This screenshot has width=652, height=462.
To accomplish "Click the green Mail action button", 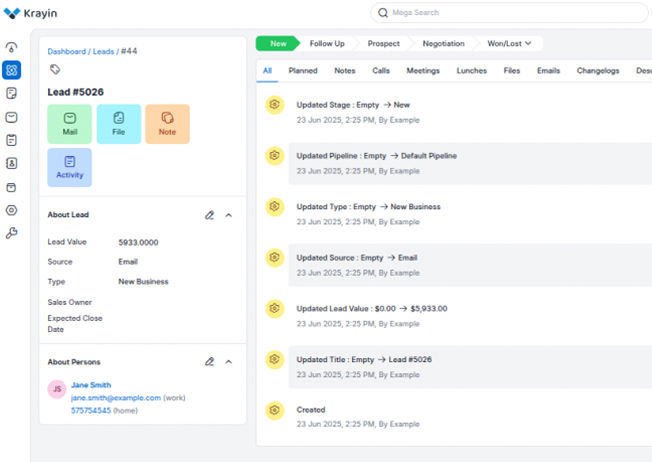I will [x=70, y=124].
